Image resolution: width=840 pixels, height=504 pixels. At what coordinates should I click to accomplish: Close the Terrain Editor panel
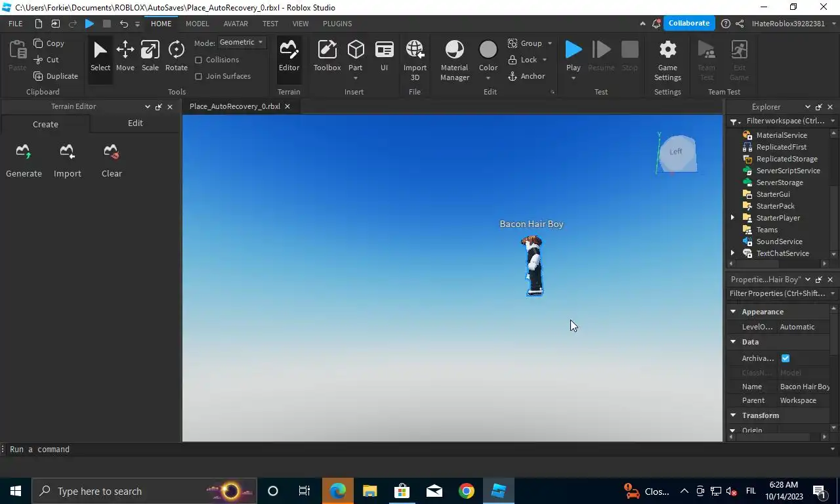point(170,106)
